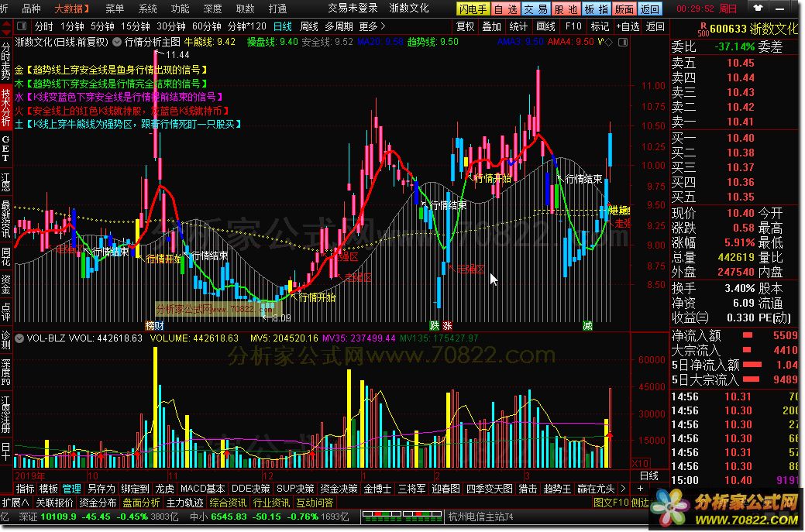The height and width of the screenshot is (532, 805).
Task: Click the 画线 drawing tool button
Action: point(545,26)
